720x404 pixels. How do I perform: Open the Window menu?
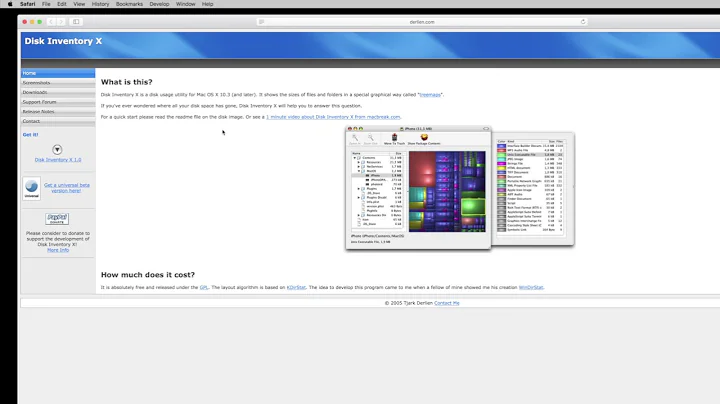(x=186, y=4)
